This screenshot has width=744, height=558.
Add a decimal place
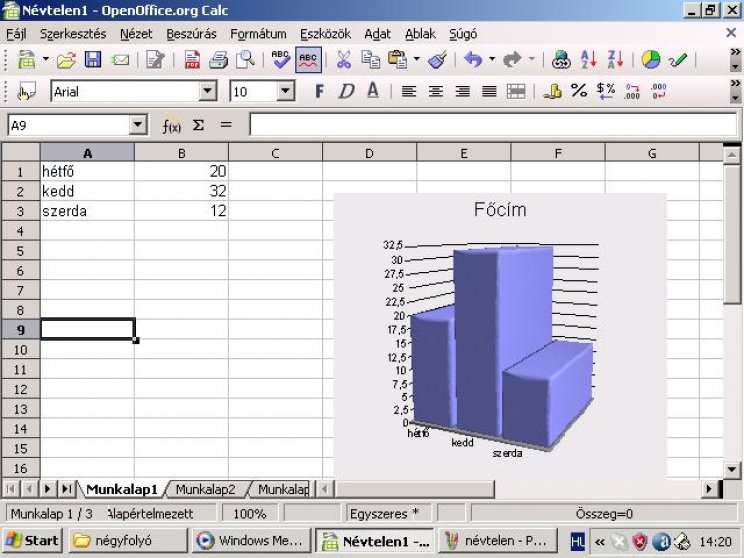coord(632,91)
